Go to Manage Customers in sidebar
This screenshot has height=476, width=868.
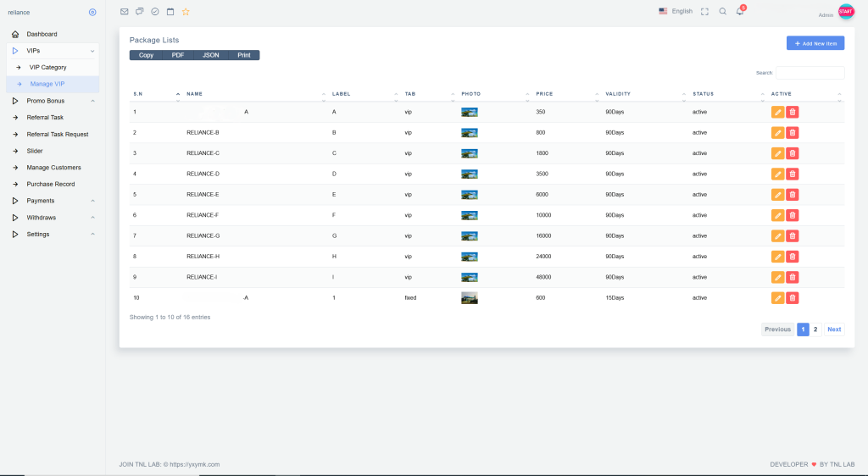click(x=53, y=168)
